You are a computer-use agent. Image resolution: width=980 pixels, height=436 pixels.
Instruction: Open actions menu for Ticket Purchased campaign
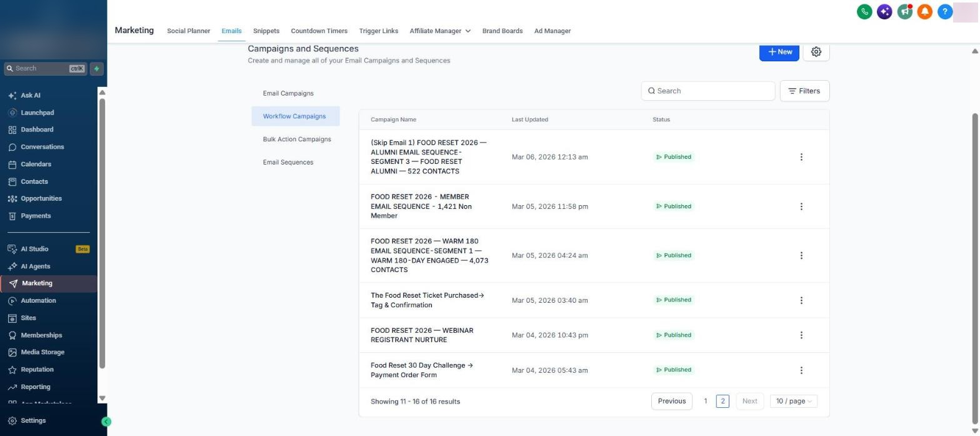point(801,300)
